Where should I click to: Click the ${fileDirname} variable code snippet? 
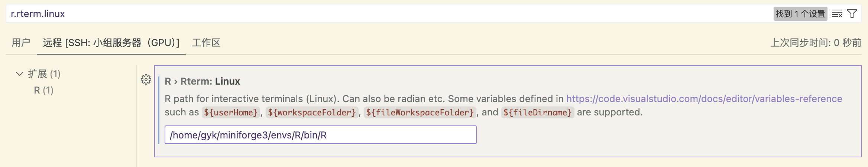tap(537, 112)
